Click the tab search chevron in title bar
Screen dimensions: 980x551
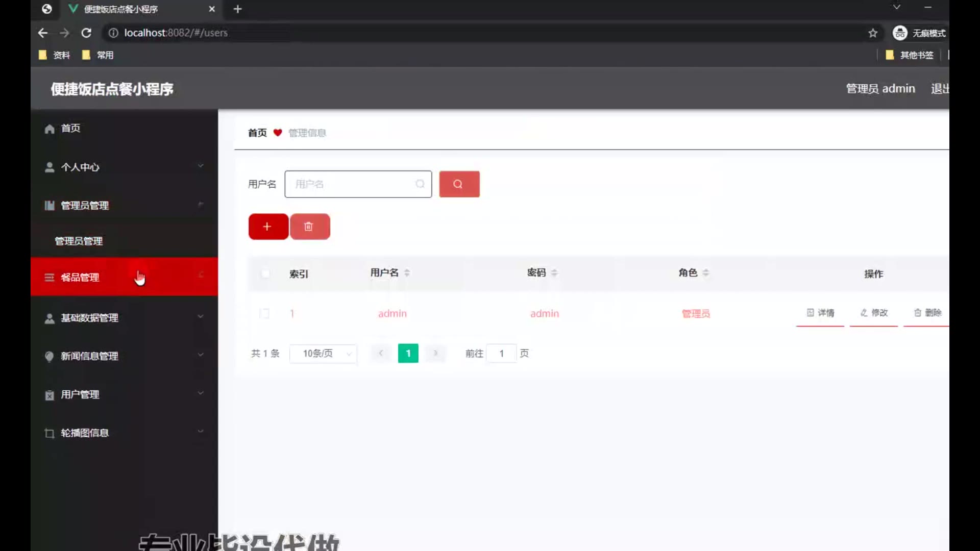click(896, 7)
